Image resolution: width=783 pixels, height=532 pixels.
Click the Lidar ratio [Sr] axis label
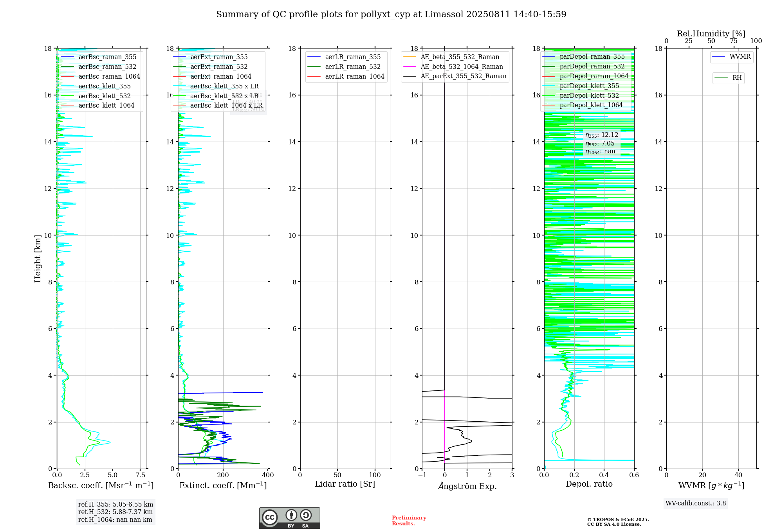click(x=345, y=484)
